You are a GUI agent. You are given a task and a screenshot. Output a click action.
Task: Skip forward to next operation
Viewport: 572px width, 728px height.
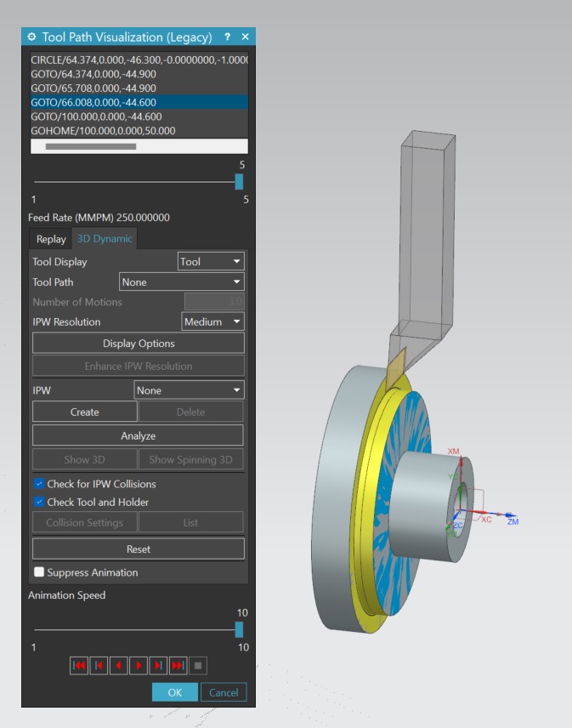(178, 665)
